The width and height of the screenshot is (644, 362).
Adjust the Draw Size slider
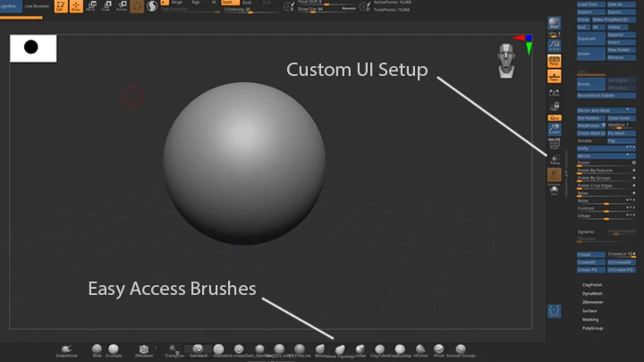point(326,9)
